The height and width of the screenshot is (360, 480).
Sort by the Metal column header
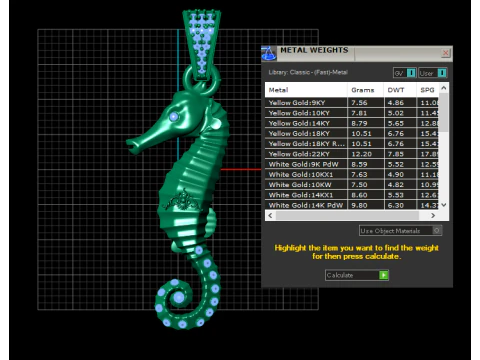(x=306, y=90)
